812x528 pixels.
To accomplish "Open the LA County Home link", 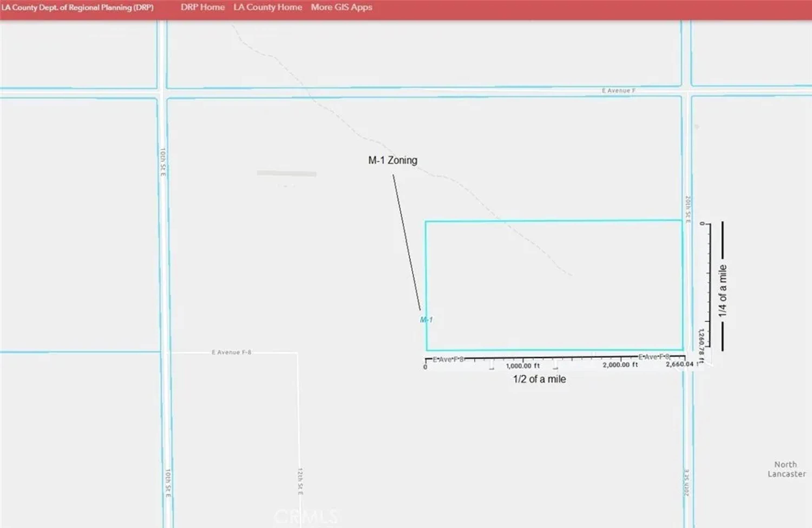I will click(268, 7).
